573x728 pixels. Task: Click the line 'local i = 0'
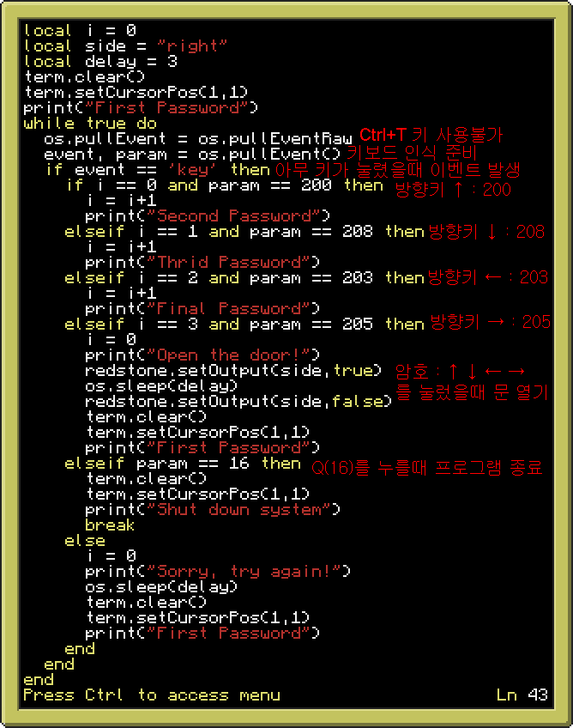click(x=80, y=31)
